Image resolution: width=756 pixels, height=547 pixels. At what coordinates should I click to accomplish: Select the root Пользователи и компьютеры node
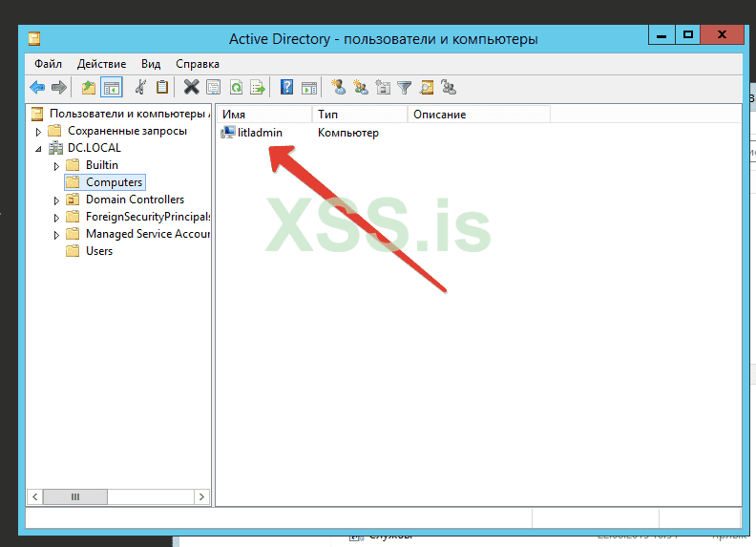point(129,114)
